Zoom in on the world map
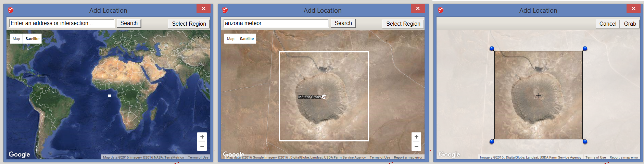The height and width of the screenshot is (164, 644). 202,137
